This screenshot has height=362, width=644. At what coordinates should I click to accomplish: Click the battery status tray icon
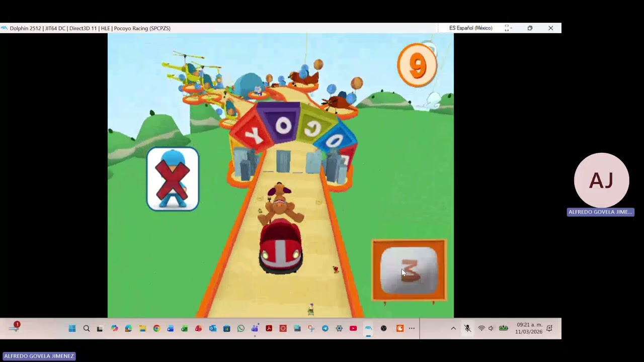pyautogui.click(x=504, y=328)
